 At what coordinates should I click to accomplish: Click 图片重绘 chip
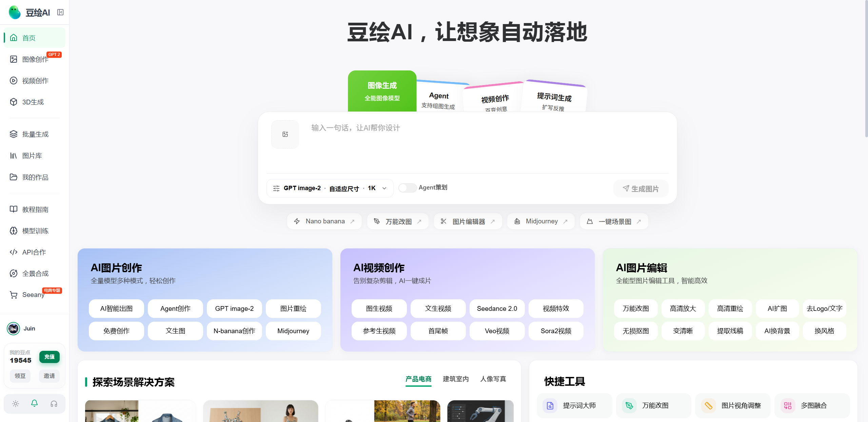coord(293,308)
